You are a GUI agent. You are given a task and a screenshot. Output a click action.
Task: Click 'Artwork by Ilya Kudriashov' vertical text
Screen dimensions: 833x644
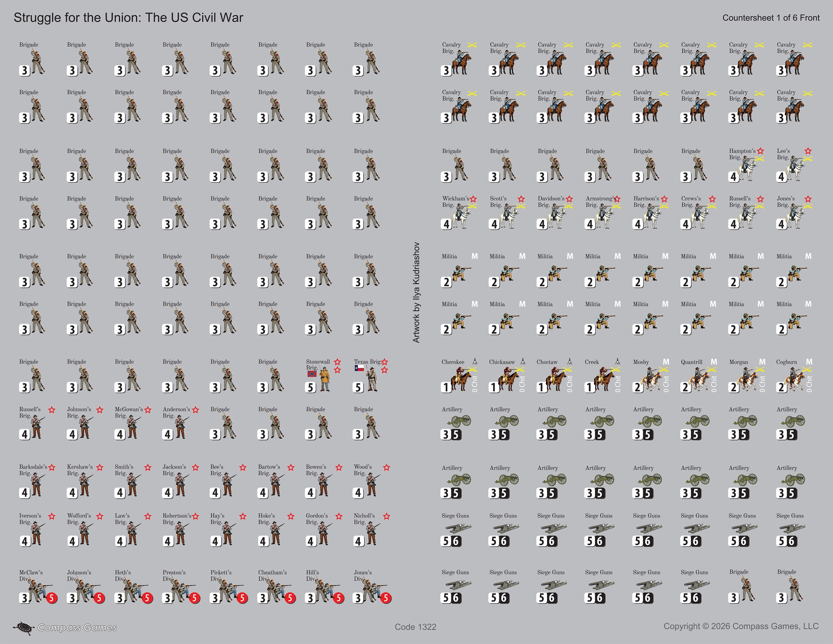point(416,292)
